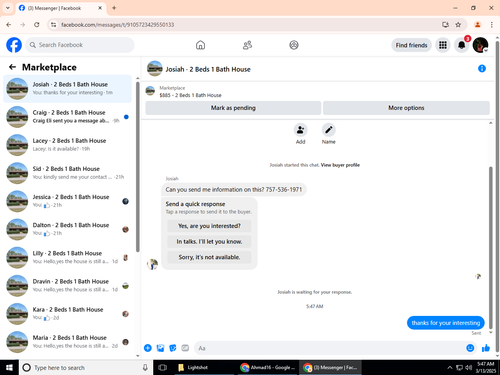Open Chrome profile icon
The height and width of the screenshot is (375, 500).
click(x=477, y=25)
